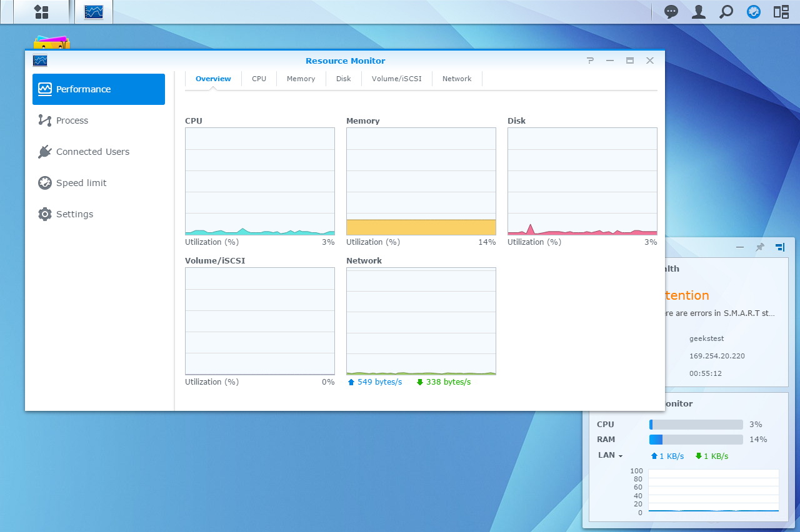This screenshot has width=800, height=532.
Task: Click the help question mark icon
Action: coord(590,61)
